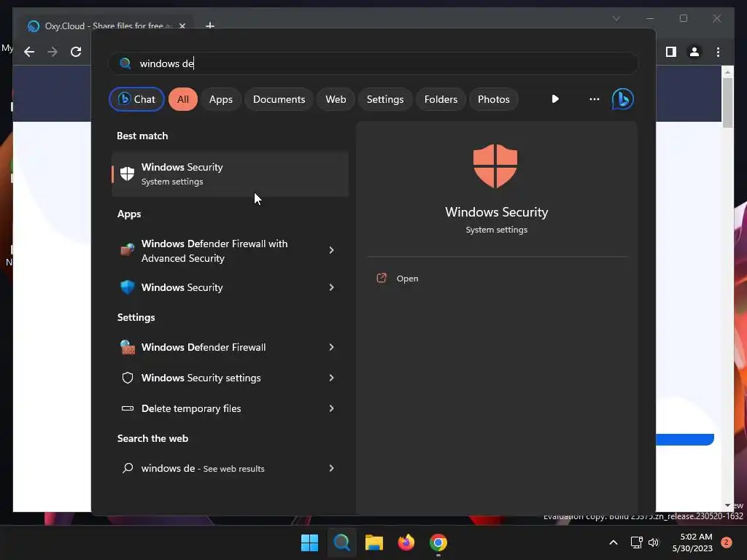This screenshot has width=747, height=560.
Task: Open the clock and date flyout
Action: point(692,542)
